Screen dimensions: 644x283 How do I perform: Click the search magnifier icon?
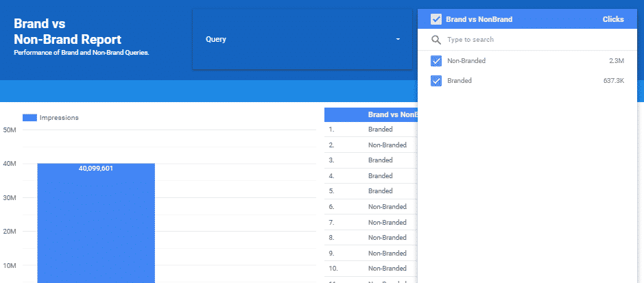click(436, 40)
